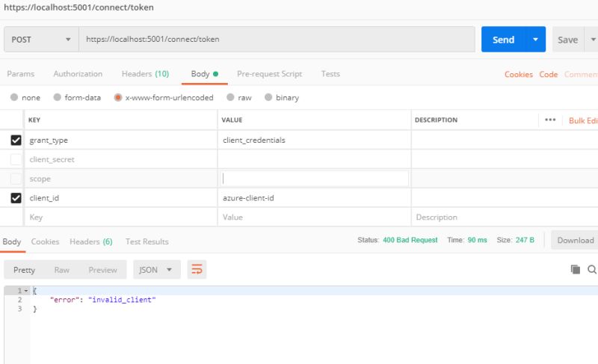Select x-www-form-urlencoded radio option

coord(118,97)
